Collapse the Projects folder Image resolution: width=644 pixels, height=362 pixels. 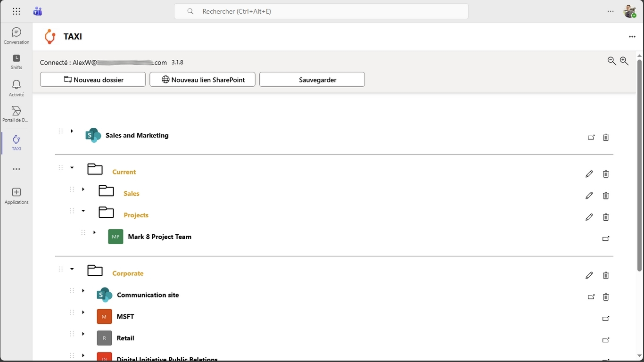coord(83,211)
